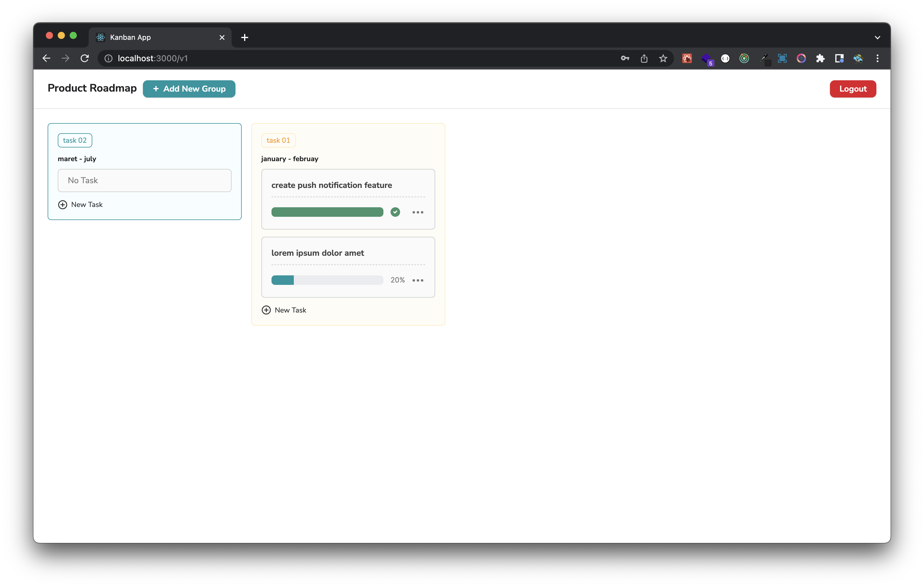924x587 pixels.
Task: Add a new task under maret - july group
Action: tap(80, 204)
